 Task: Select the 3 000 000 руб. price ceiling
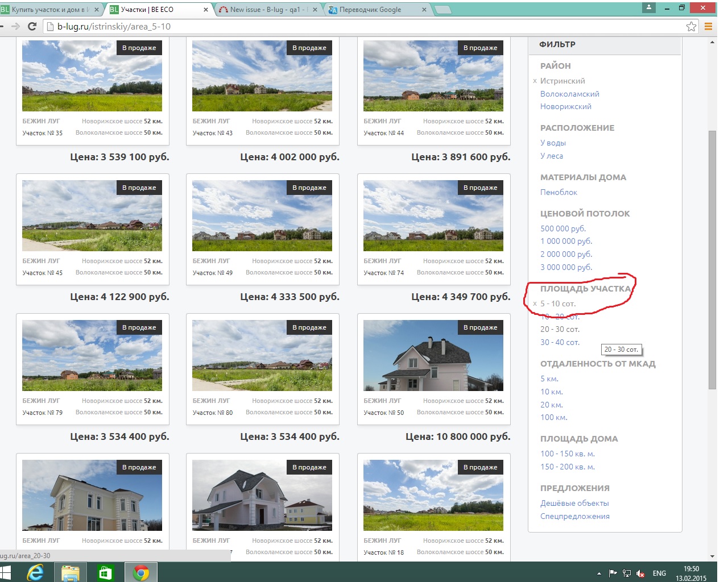click(x=566, y=267)
